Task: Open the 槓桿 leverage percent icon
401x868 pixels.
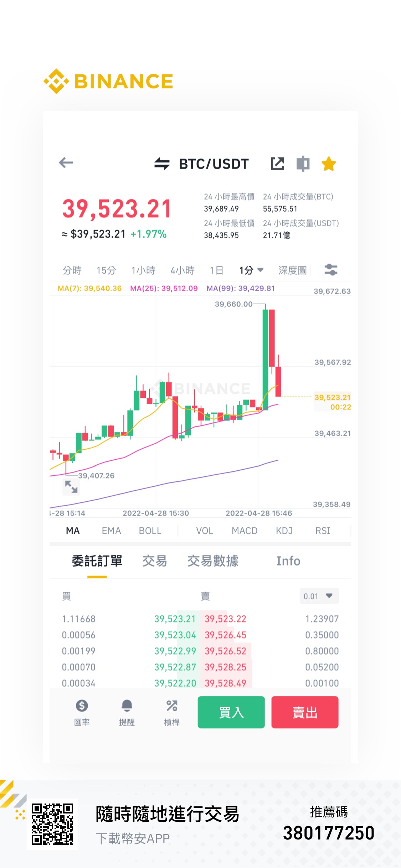Action: (172, 712)
